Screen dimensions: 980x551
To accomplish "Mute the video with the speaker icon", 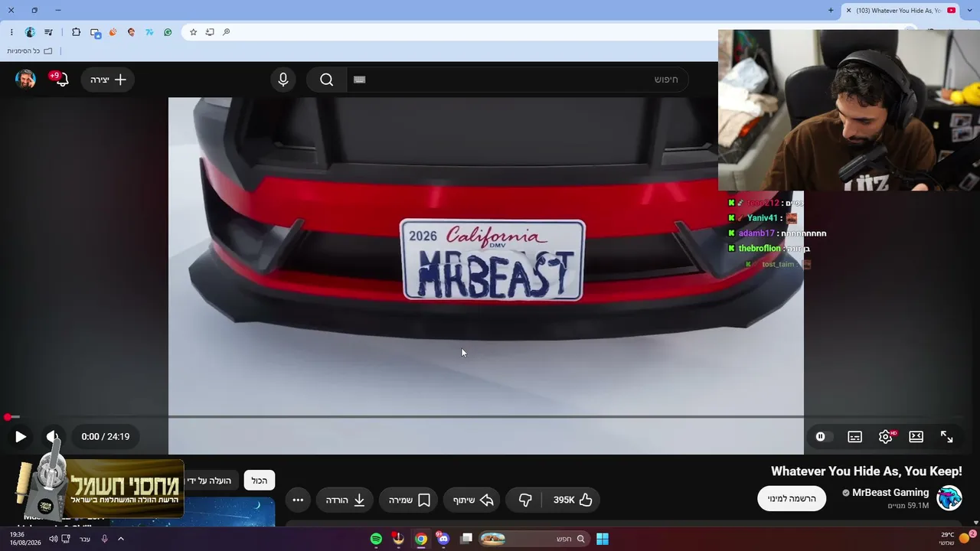I will point(52,437).
